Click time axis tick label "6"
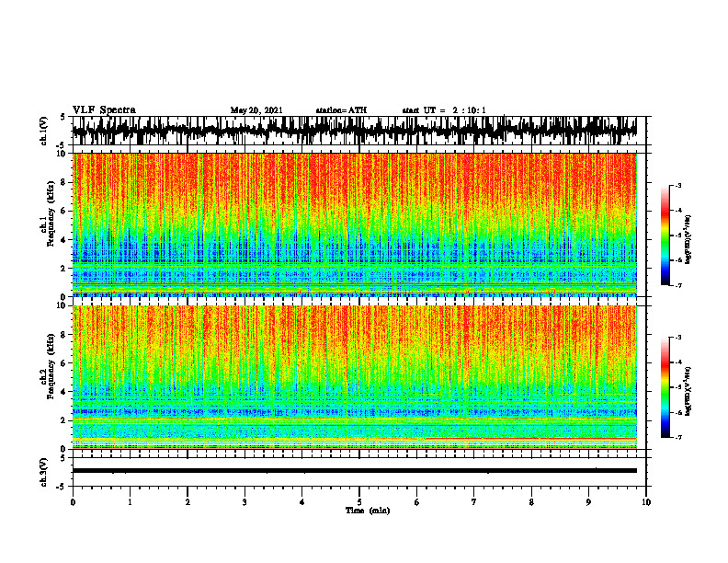This screenshot has height=563, width=728. tap(417, 502)
